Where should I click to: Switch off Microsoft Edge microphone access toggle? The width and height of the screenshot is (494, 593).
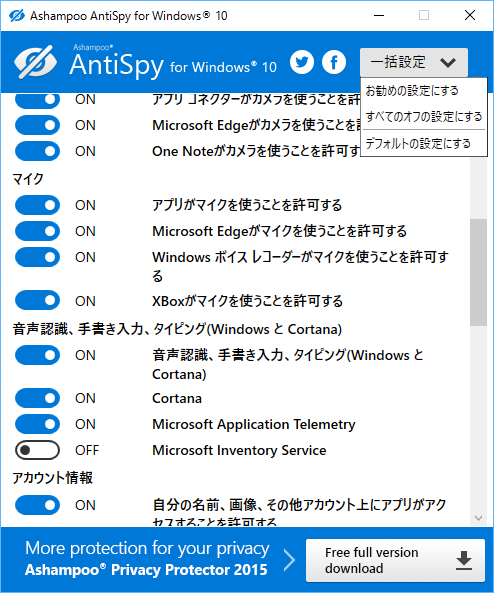(37, 231)
